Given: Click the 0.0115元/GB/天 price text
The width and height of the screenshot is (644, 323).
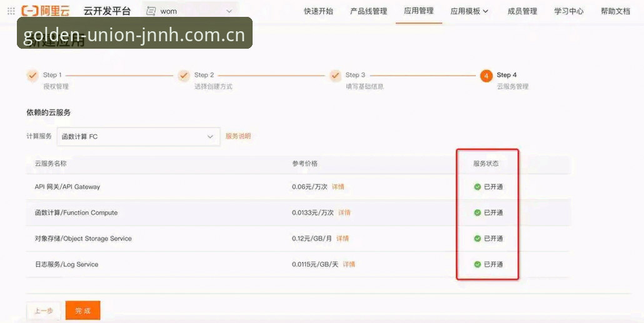Looking at the screenshot, I should click(315, 264).
